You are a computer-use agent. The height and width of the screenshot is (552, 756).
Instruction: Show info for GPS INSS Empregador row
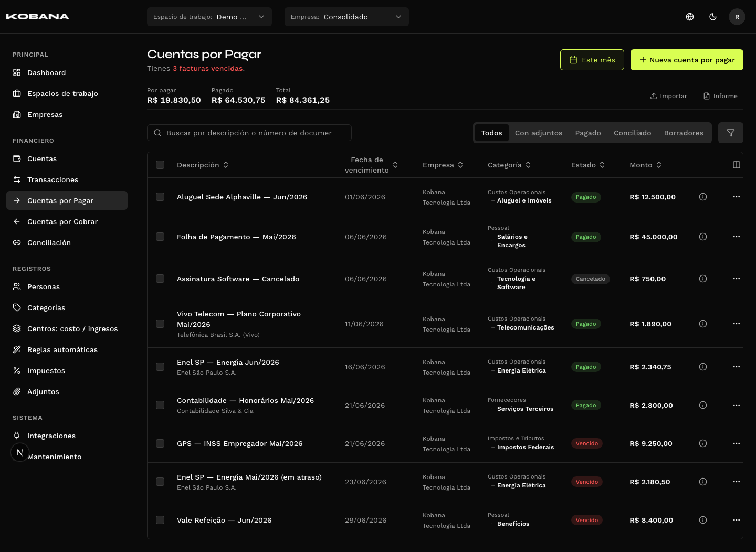(x=703, y=443)
